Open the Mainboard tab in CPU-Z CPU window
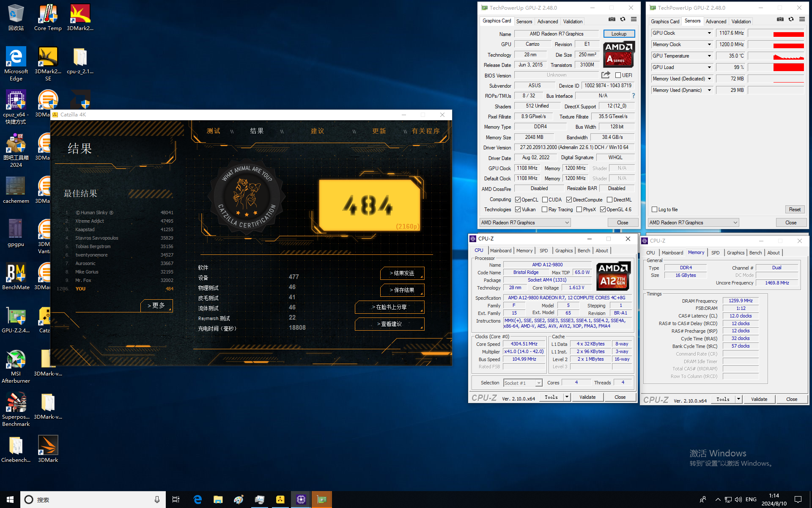812x508 pixels. point(501,251)
